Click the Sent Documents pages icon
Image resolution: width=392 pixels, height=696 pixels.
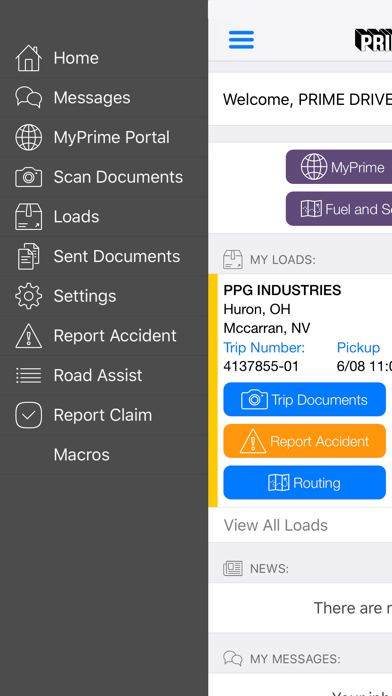coord(28,256)
